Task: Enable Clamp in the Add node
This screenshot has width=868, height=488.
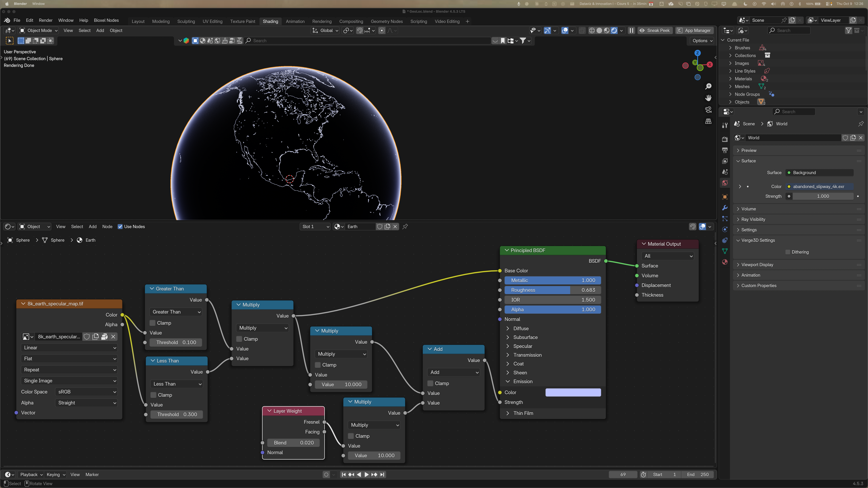Action: (430, 384)
